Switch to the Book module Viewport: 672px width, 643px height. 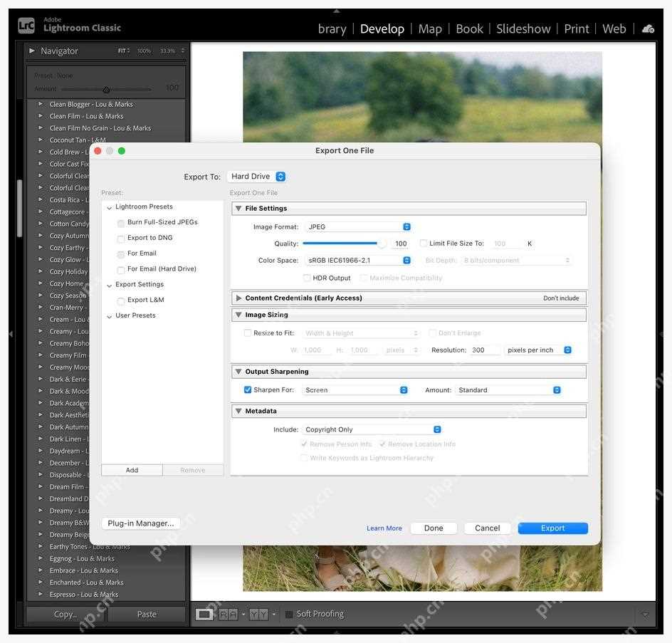469,28
